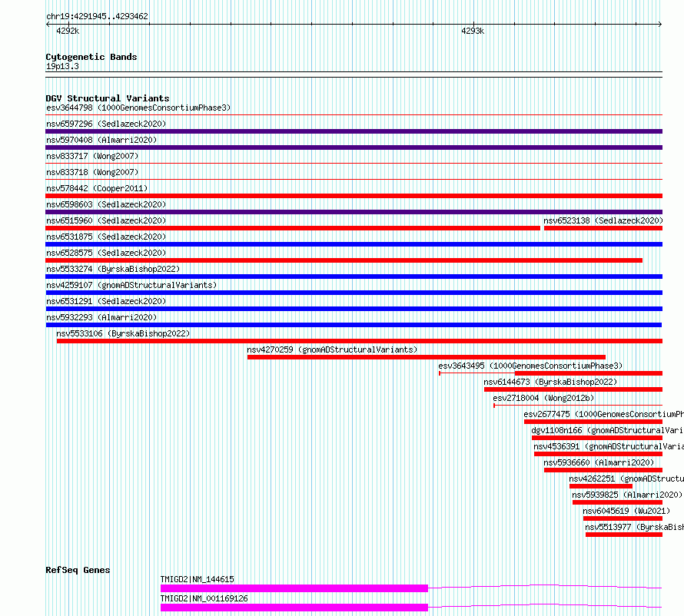Open nsv4259107 gnomADStructuralVariants label

click(131, 285)
